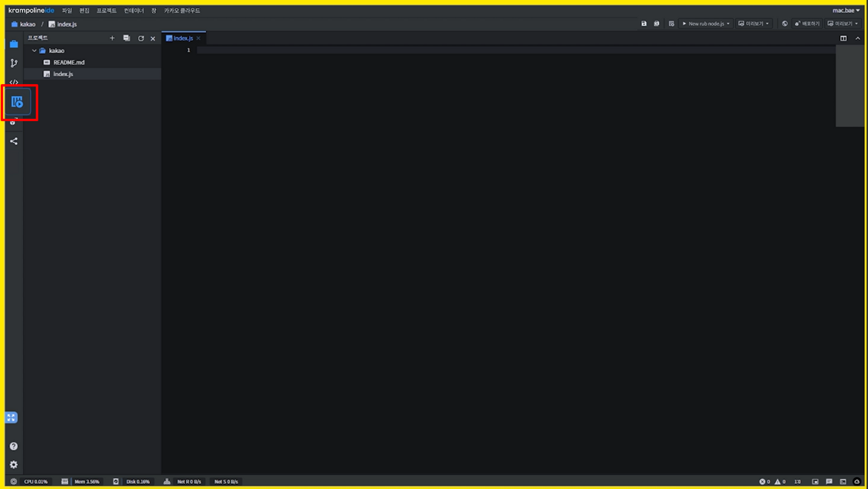Refresh the project file tree

click(140, 38)
